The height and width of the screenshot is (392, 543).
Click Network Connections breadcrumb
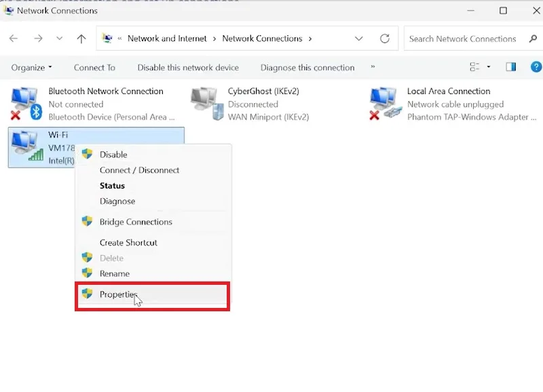pyautogui.click(x=262, y=39)
